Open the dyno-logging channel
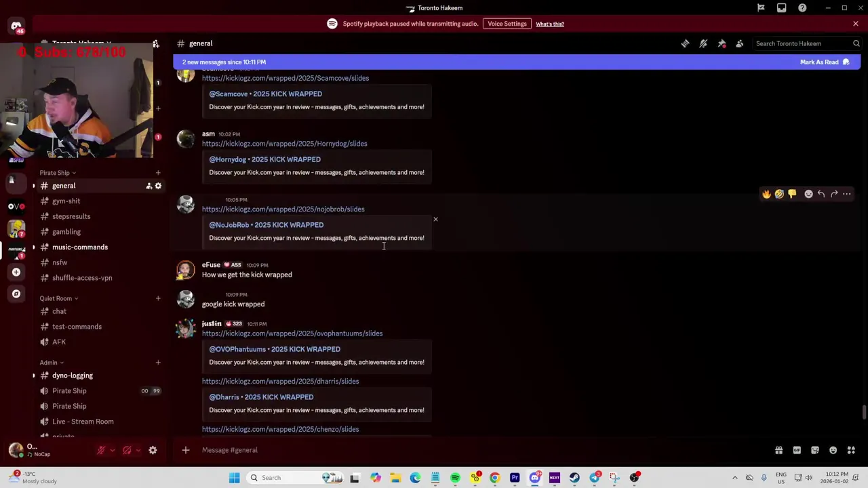The height and width of the screenshot is (488, 868). point(73,375)
